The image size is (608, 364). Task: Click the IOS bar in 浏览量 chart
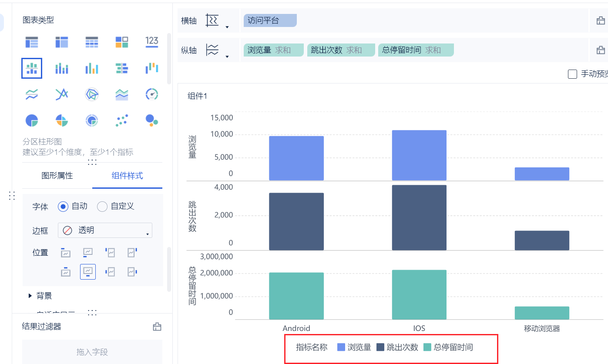(x=419, y=155)
